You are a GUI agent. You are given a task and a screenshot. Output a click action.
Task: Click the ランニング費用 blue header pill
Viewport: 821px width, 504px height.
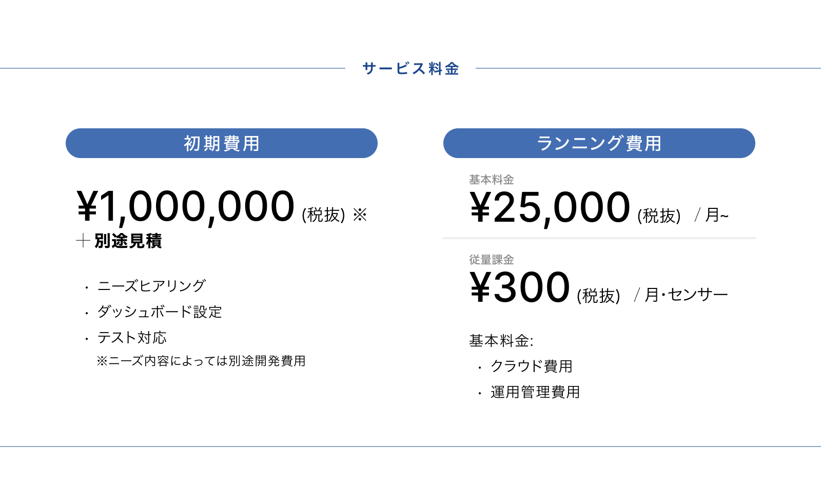click(599, 143)
